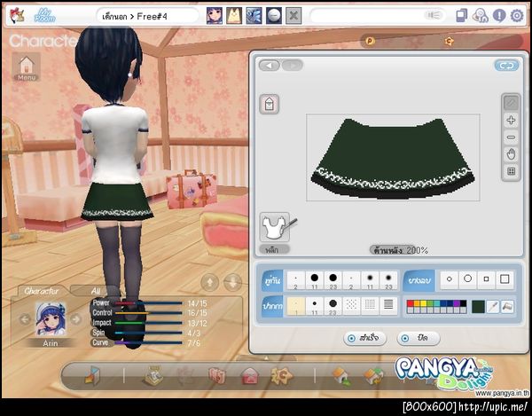Select the golf ball icon in top bar
The width and height of the screenshot is (532, 416).
[x=273, y=16]
